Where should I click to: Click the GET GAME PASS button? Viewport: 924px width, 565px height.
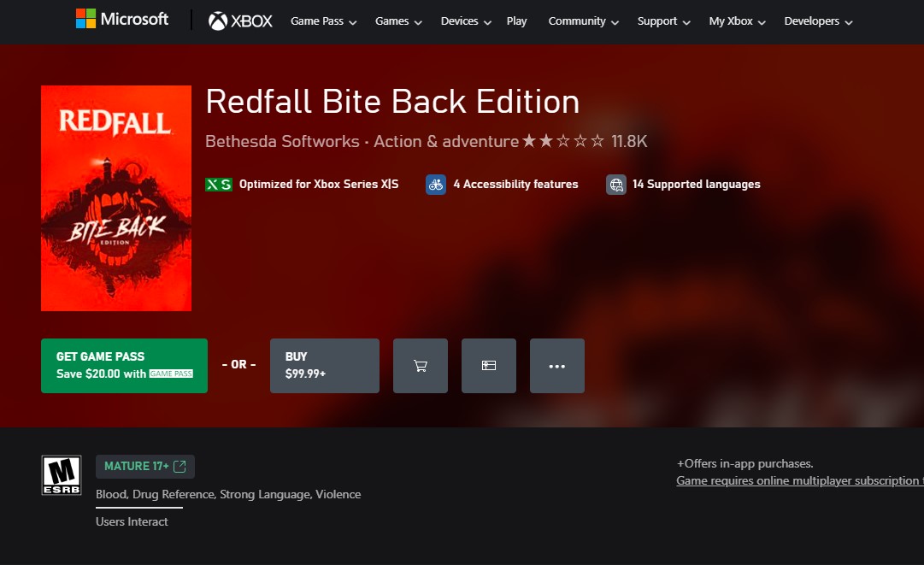123,365
